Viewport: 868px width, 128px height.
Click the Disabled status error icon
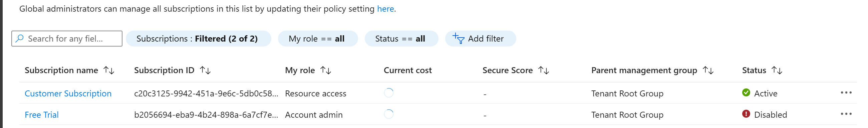click(x=746, y=114)
